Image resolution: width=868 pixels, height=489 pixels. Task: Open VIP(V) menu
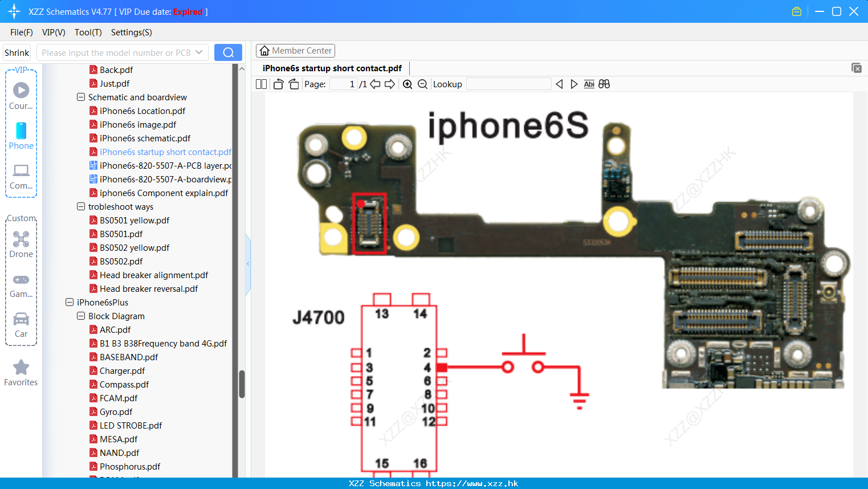pyautogui.click(x=54, y=32)
